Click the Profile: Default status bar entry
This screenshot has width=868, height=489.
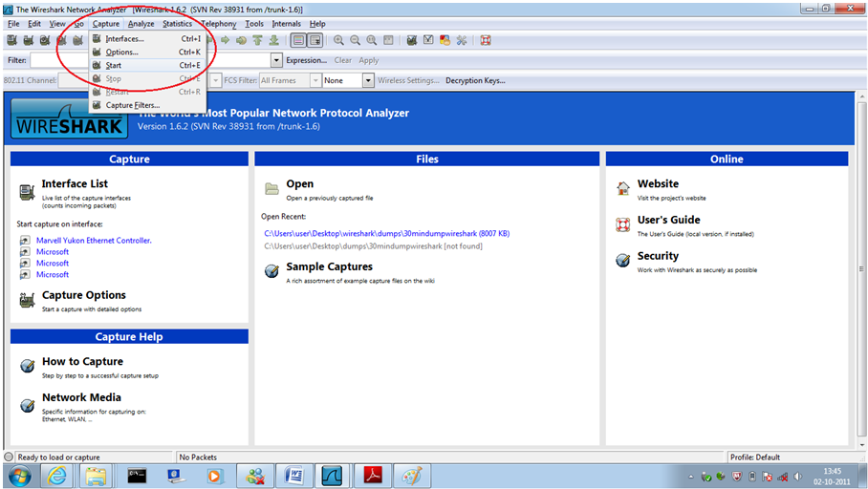[x=754, y=457]
